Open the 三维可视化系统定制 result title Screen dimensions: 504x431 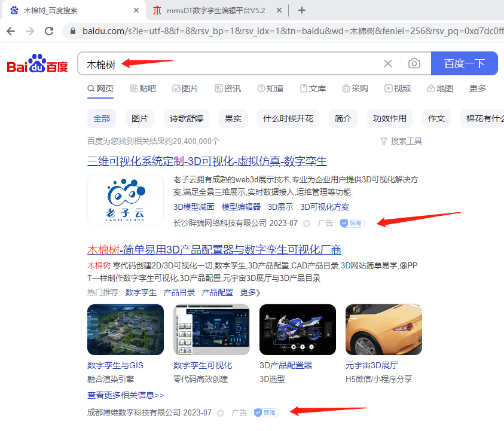click(207, 161)
